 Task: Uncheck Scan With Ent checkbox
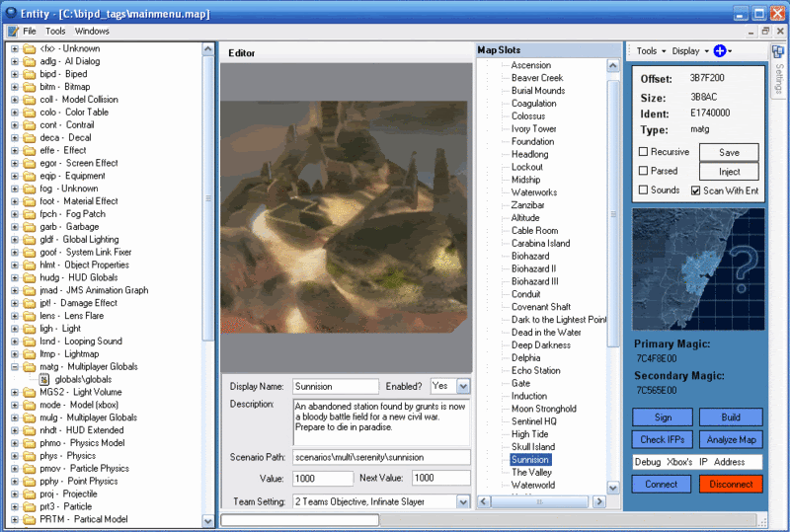696,190
